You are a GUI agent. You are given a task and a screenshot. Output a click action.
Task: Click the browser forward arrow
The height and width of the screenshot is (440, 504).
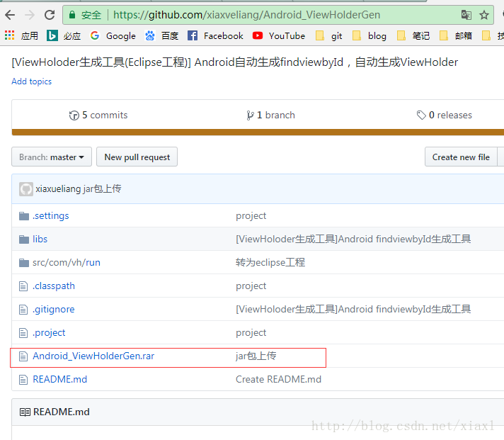(x=30, y=15)
